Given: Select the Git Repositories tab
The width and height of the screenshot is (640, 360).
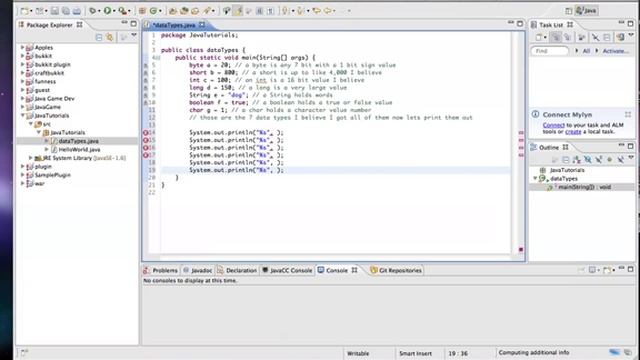Looking at the screenshot, I should click(x=396, y=270).
